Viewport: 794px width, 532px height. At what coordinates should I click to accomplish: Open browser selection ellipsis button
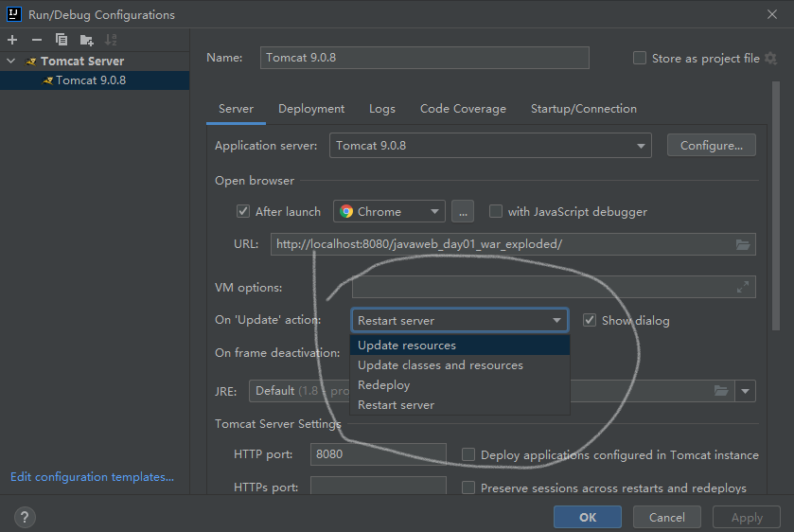[x=463, y=212]
